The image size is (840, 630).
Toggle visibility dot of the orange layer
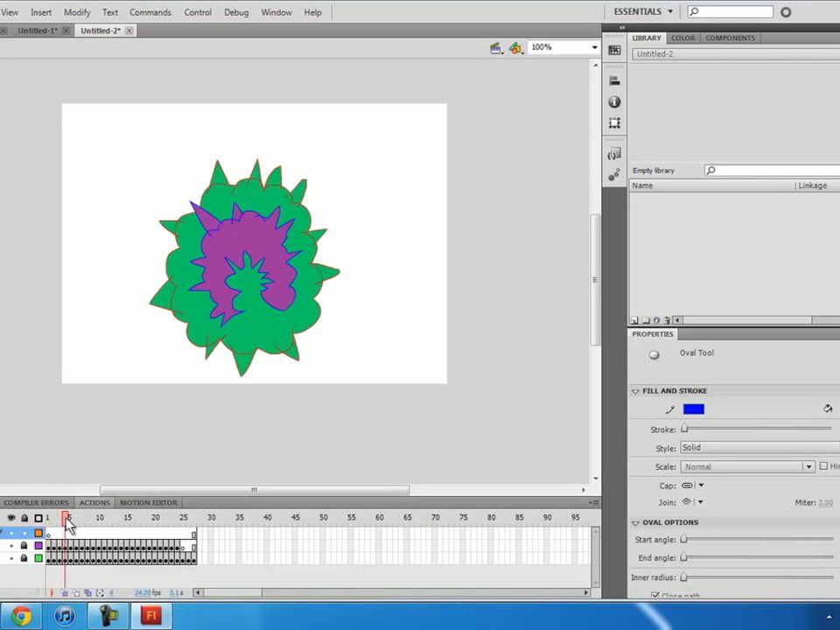[x=11, y=534]
